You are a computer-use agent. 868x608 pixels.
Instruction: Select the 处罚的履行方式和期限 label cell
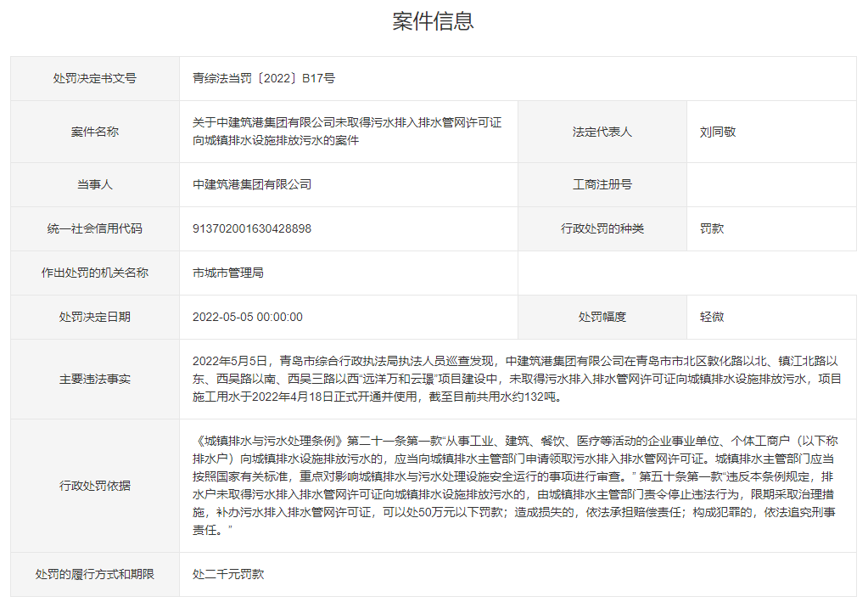pyautogui.click(x=95, y=574)
